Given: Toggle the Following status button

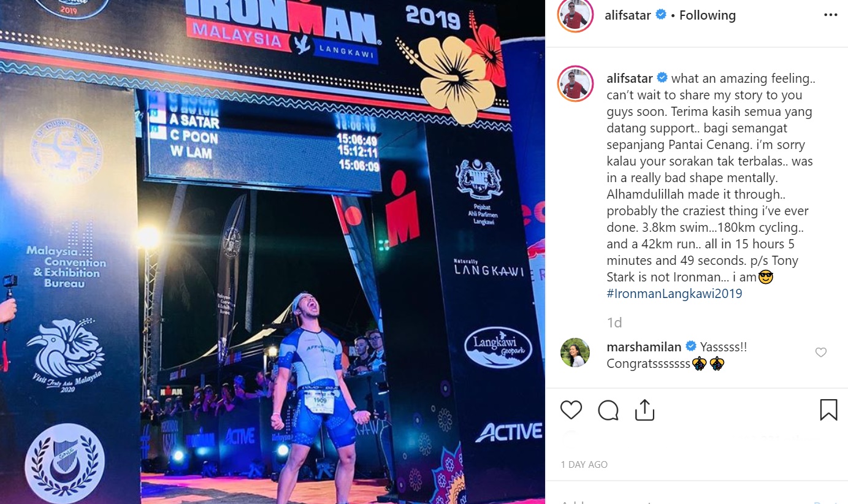Looking at the screenshot, I should click(x=707, y=15).
